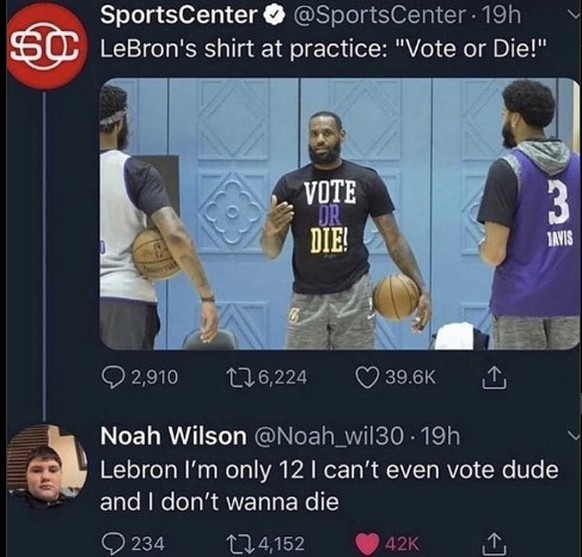Open the SportsCenter display name link

pos(179,15)
